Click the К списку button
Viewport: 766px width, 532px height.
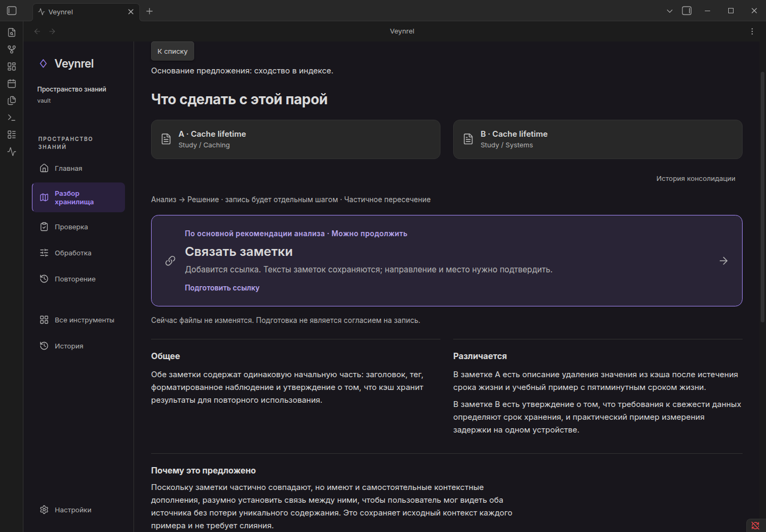[172, 51]
